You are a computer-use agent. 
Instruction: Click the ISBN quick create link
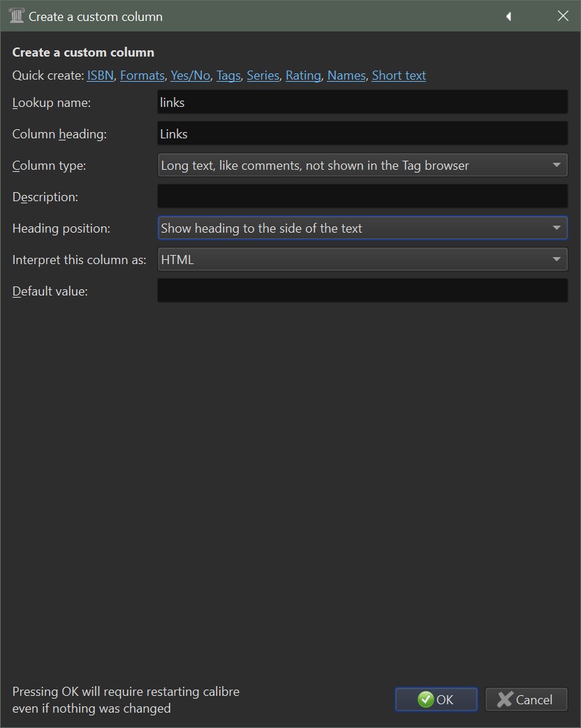tap(100, 75)
